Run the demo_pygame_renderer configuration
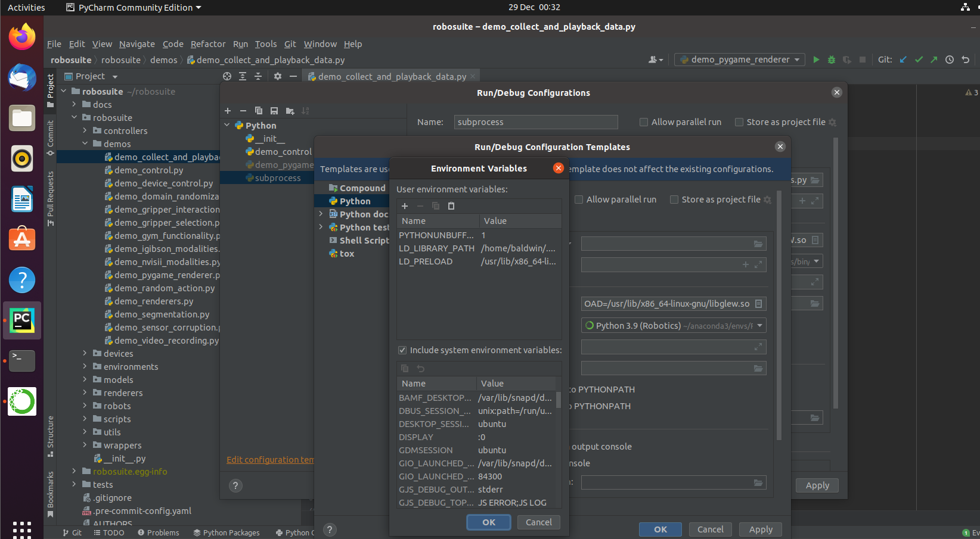 [x=816, y=60]
